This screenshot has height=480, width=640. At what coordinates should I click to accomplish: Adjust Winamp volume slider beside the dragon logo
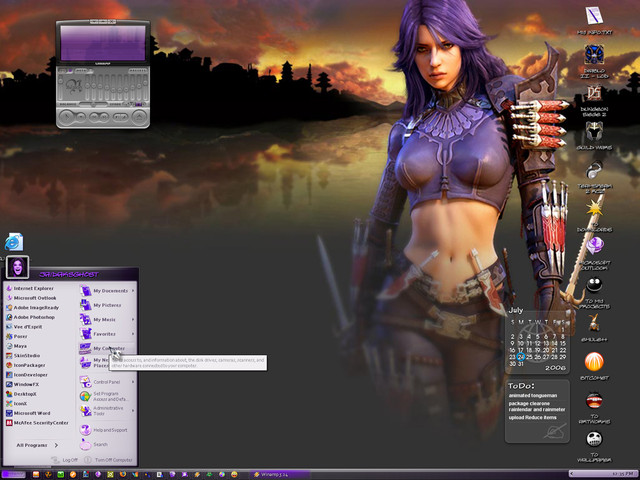(61, 88)
